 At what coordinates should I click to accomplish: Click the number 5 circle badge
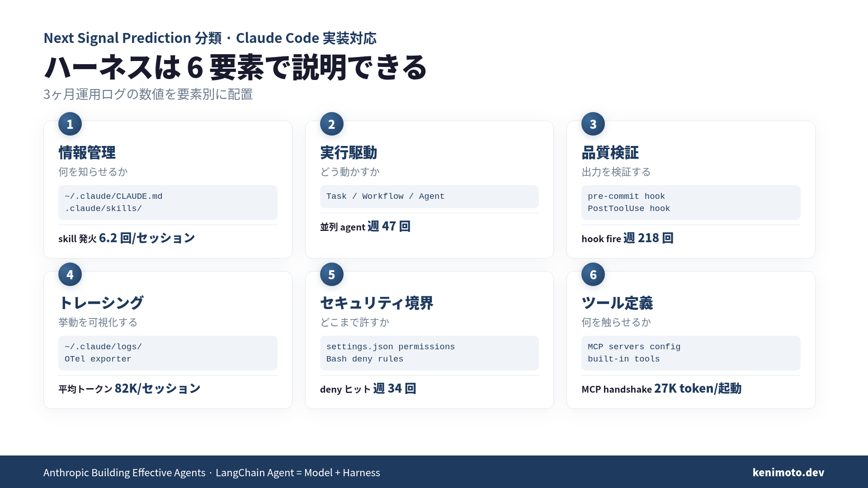(x=332, y=274)
